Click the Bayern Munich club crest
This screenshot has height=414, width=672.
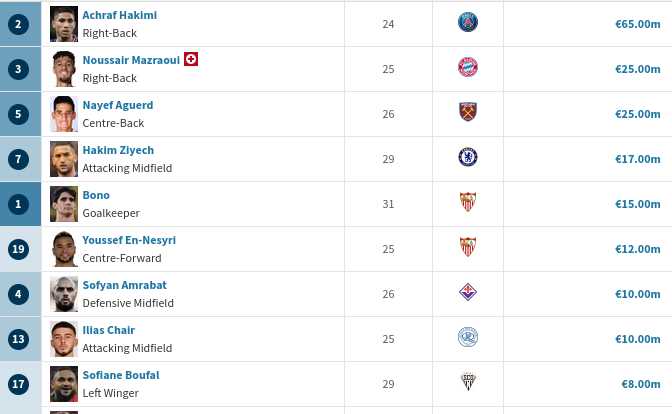pos(467,68)
